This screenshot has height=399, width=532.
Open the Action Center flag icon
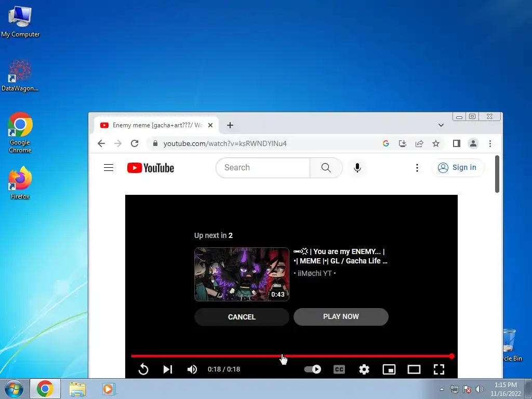pos(467,389)
